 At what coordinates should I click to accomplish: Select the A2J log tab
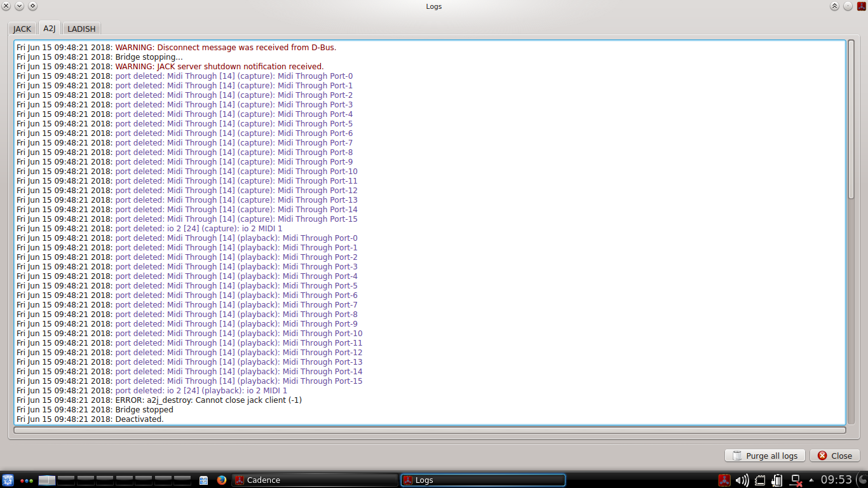click(50, 28)
